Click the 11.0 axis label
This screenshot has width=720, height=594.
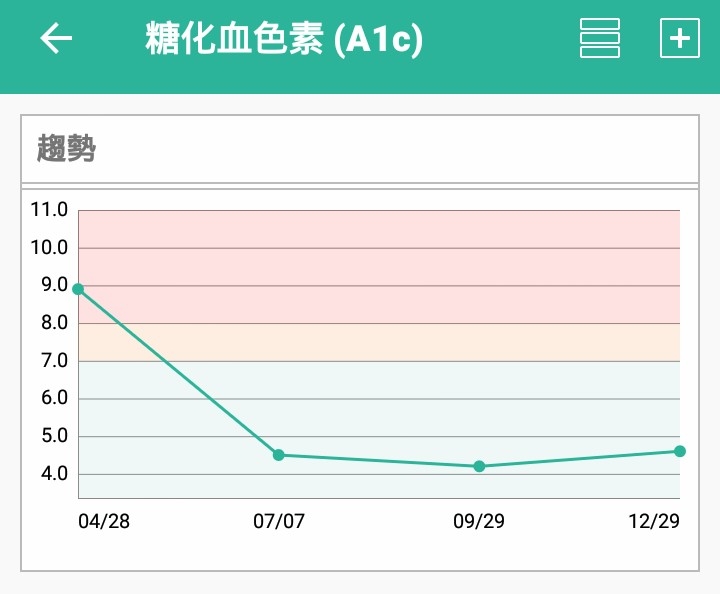click(x=49, y=210)
